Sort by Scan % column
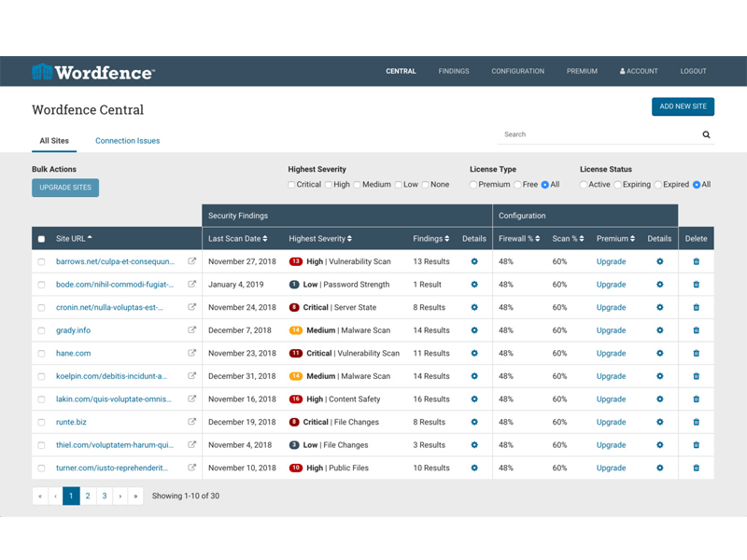Screen dimensions: 747x560 (569, 239)
